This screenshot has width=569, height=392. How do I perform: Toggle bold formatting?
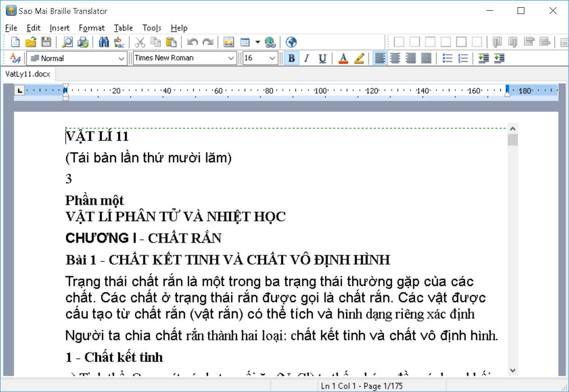(x=292, y=58)
